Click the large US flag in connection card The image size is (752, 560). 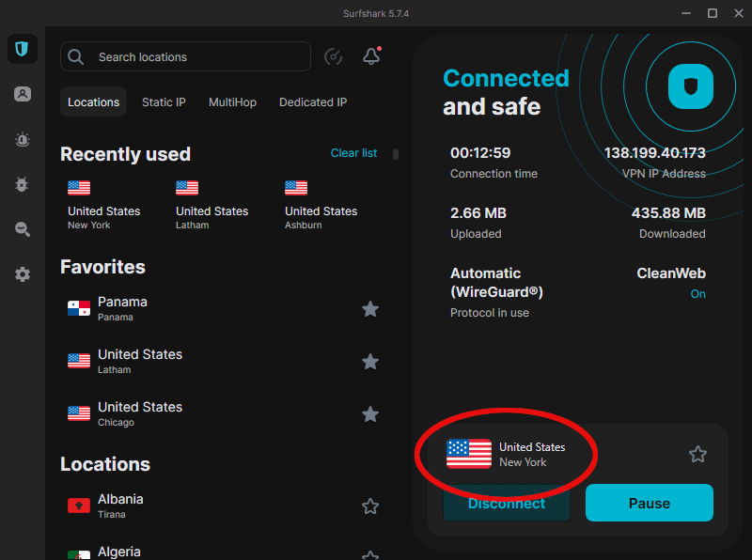[x=469, y=454]
